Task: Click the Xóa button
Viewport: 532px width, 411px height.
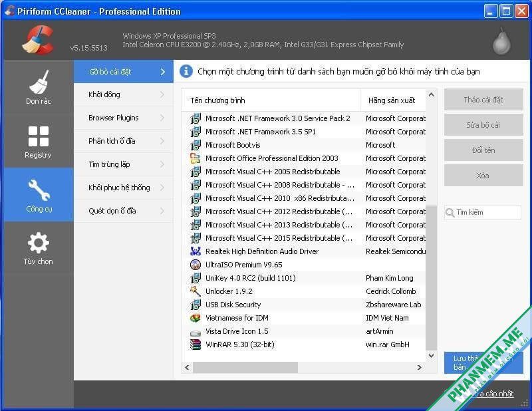Action: pyautogui.click(x=483, y=176)
